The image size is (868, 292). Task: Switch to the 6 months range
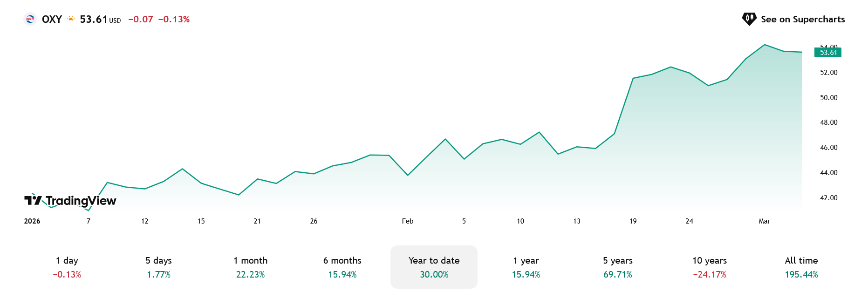click(x=342, y=267)
